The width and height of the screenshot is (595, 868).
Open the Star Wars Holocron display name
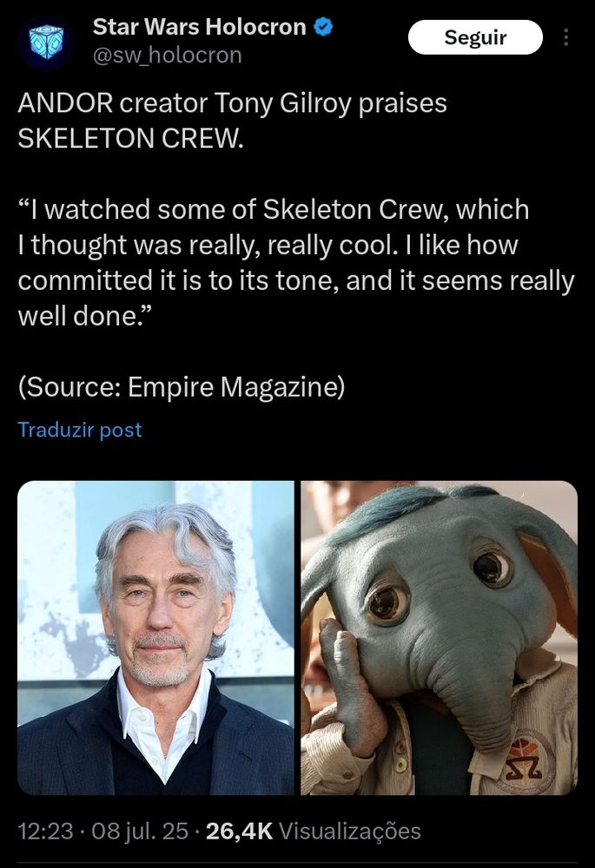[x=200, y=27]
